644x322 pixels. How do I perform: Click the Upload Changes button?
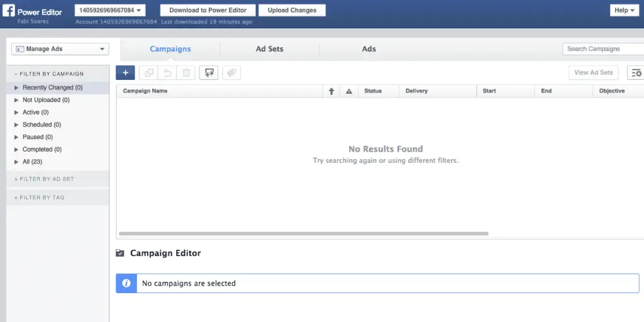coord(292,10)
